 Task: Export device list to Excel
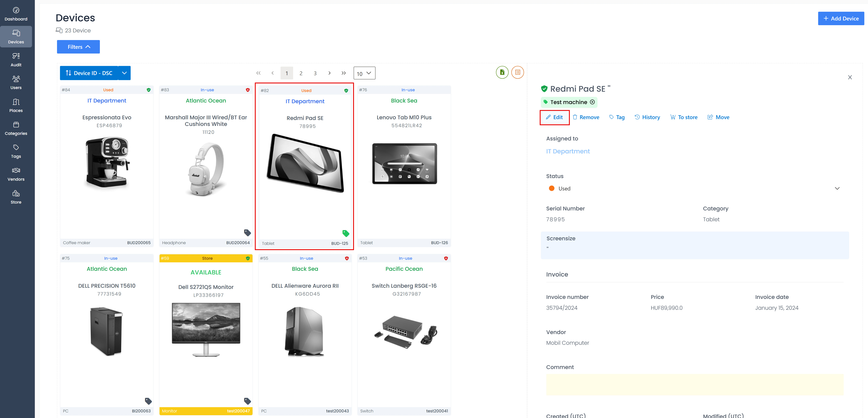click(502, 72)
